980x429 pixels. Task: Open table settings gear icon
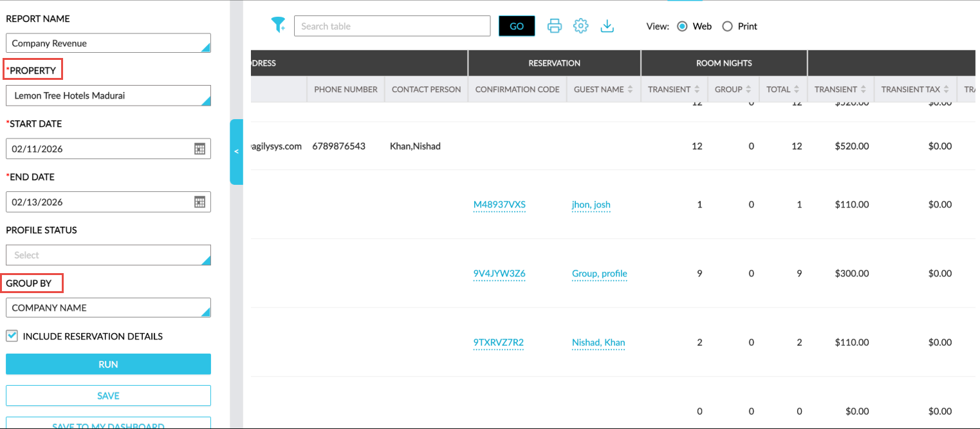pyautogui.click(x=580, y=26)
